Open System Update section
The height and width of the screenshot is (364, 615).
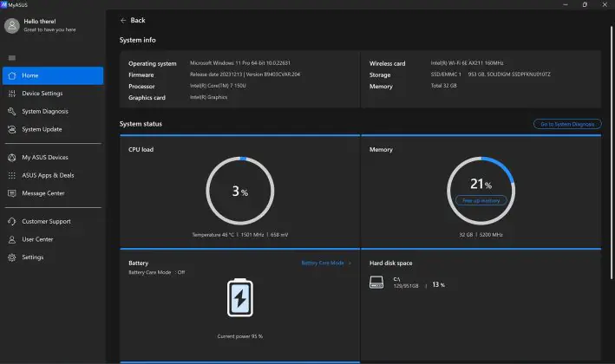click(x=53, y=129)
